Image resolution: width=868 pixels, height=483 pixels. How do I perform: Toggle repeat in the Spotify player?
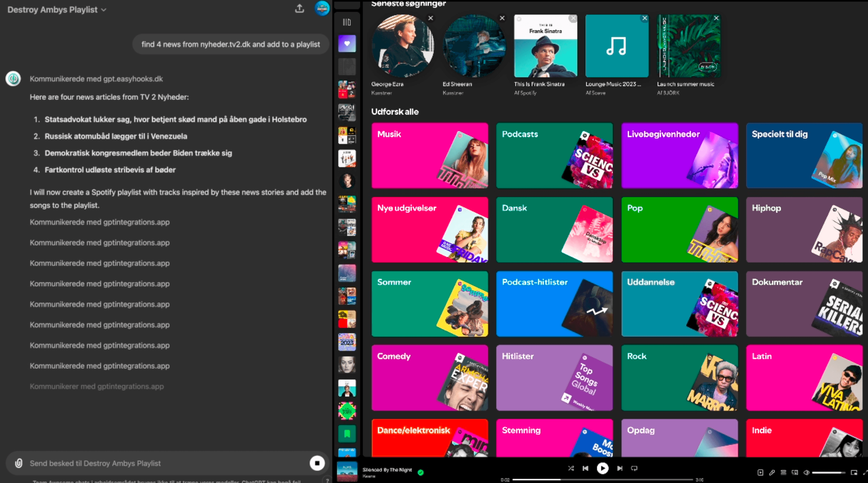pyautogui.click(x=634, y=468)
